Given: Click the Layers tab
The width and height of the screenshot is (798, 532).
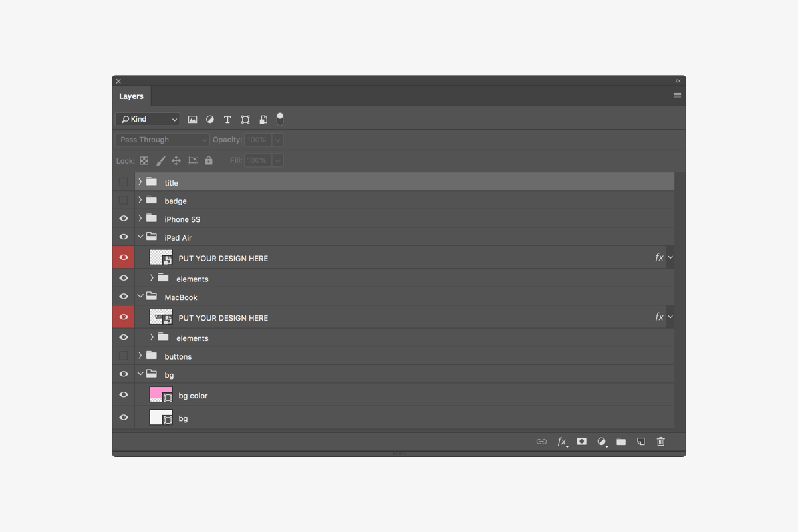Looking at the screenshot, I should (x=131, y=96).
